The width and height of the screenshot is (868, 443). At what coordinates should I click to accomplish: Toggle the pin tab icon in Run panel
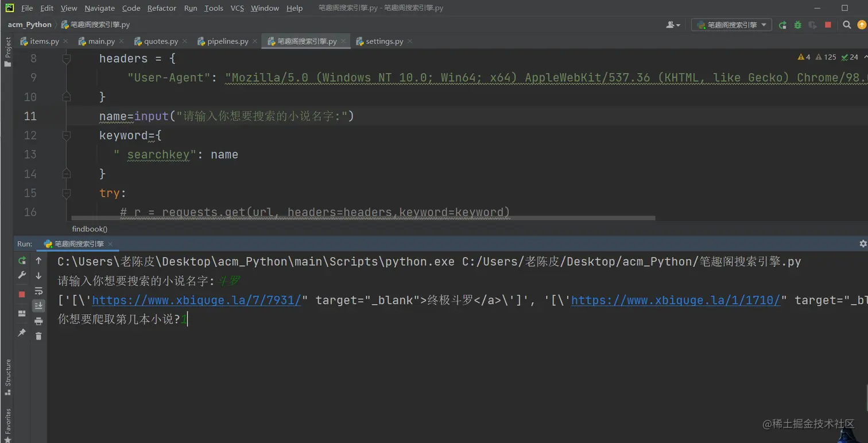pyautogui.click(x=22, y=333)
